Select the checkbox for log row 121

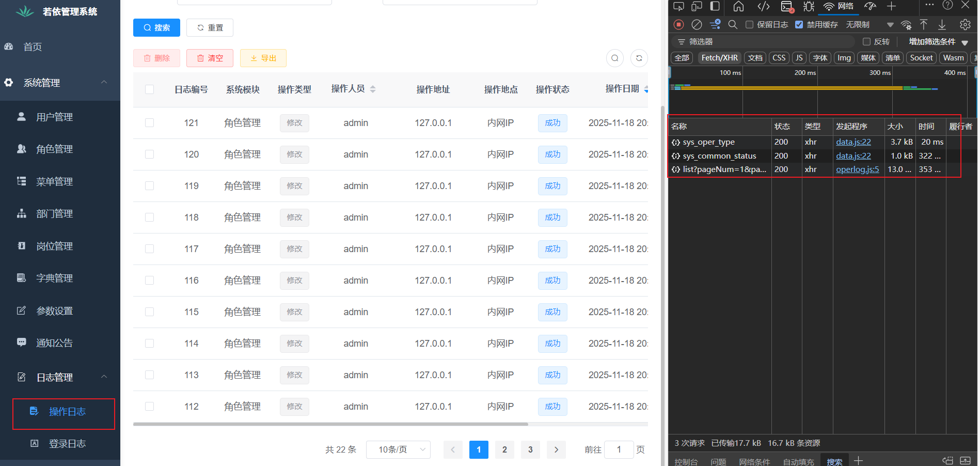coord(150,123)
